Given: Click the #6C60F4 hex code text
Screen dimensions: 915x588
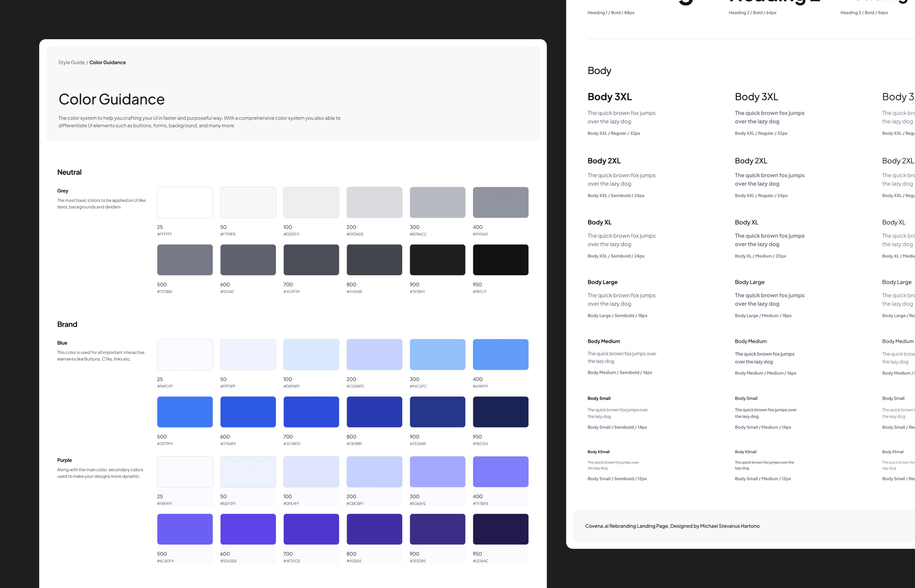Looking at the screenshot, I should pos(165,561).
